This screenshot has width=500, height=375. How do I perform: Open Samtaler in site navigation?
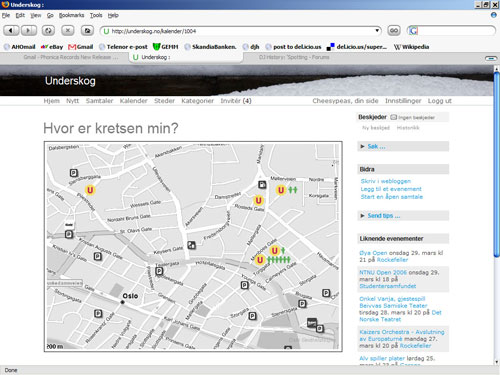(x=99, y=101)
